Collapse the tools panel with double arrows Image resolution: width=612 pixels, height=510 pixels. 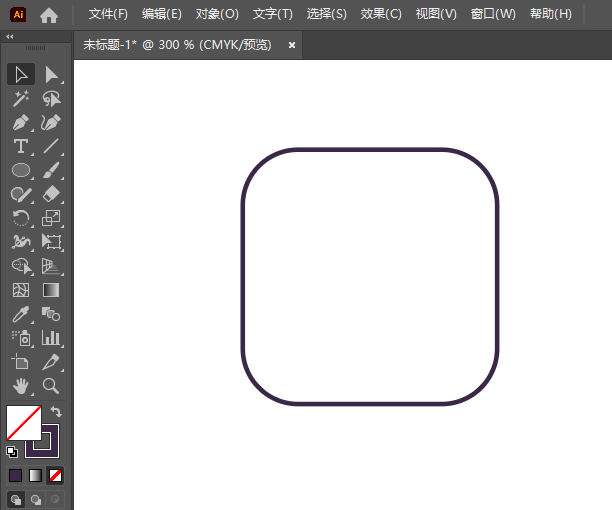pos(10,36)
